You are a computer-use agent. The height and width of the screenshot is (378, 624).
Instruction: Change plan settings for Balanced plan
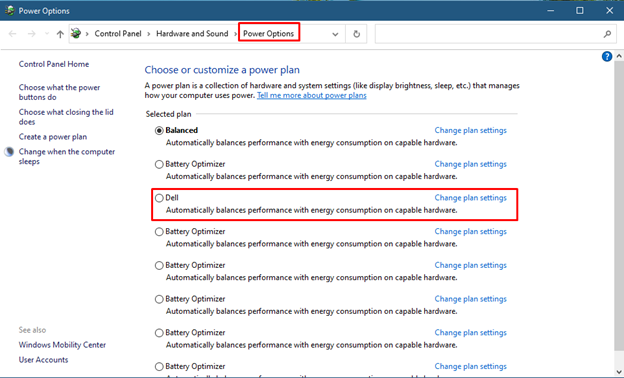tap(470, 131)
